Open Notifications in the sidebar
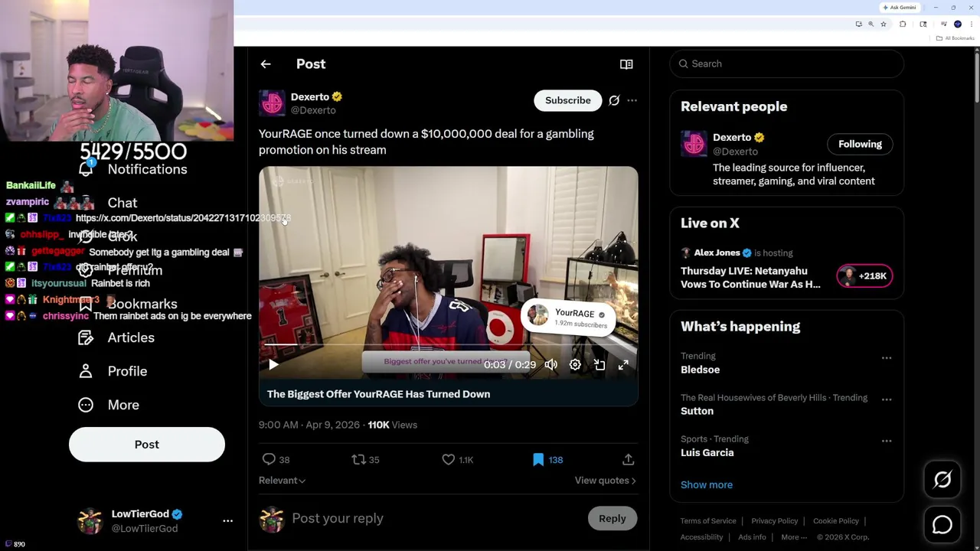 [132, 169]
